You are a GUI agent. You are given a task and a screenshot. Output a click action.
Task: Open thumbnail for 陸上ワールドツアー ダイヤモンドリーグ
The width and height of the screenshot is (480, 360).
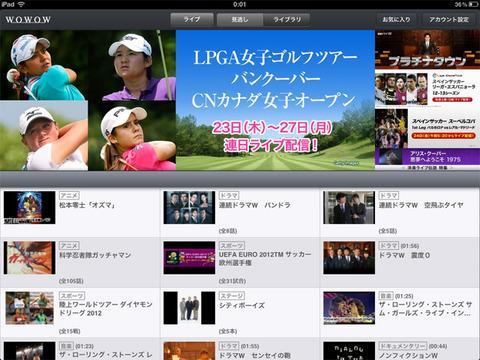tap(30, 308)
